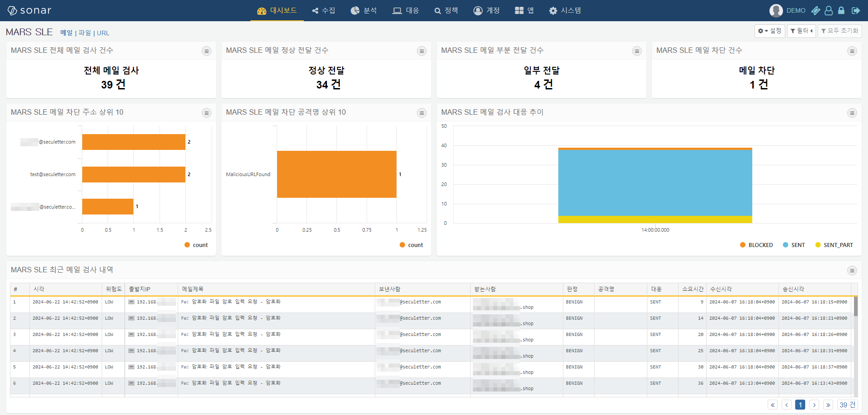Viewport: 868px width, 415px height.
Task: Sort table by 송신시각 column header
Action: (815, 289)
